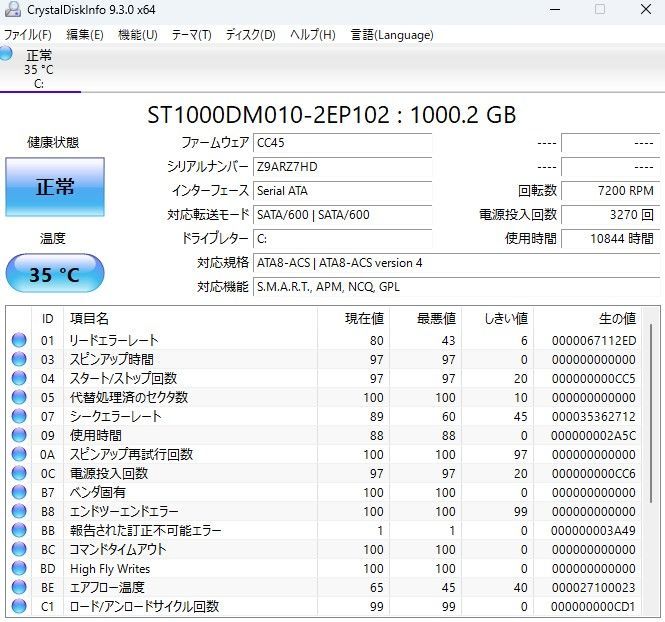
Task: Click the power-on count field 3270 回
Action: tap(610, 215)
